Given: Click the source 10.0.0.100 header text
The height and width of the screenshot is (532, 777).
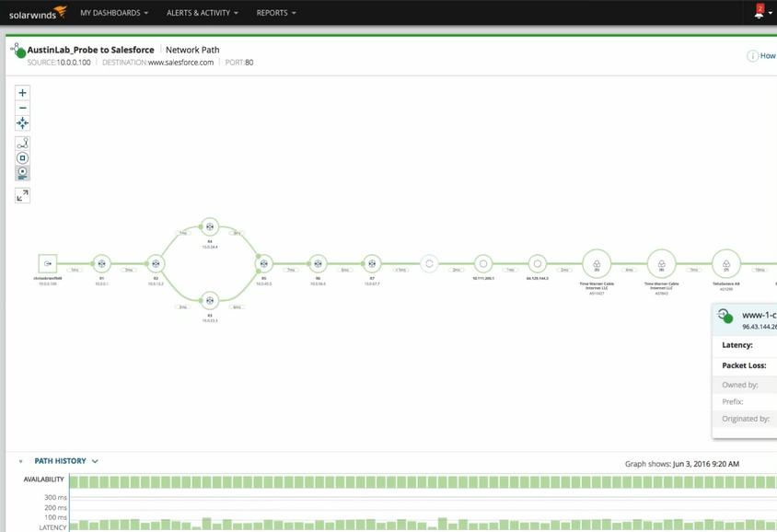Looking at the screenshot, I should point(74,63).
